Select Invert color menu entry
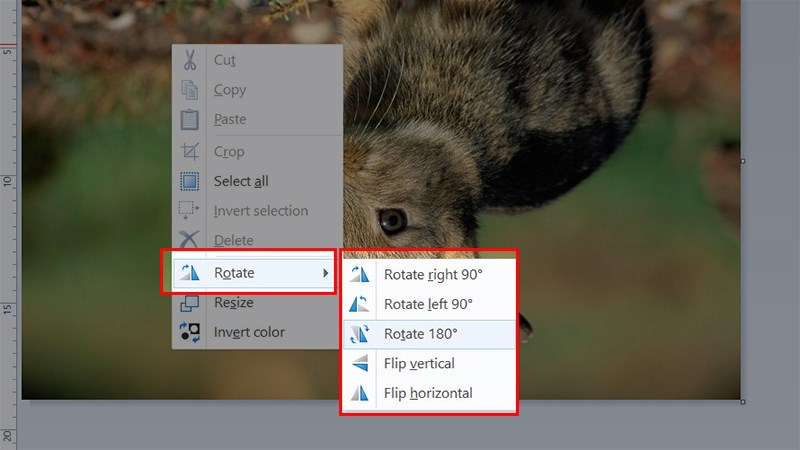The width and height of the screenshot is (800, 450). tap(255, 332)
